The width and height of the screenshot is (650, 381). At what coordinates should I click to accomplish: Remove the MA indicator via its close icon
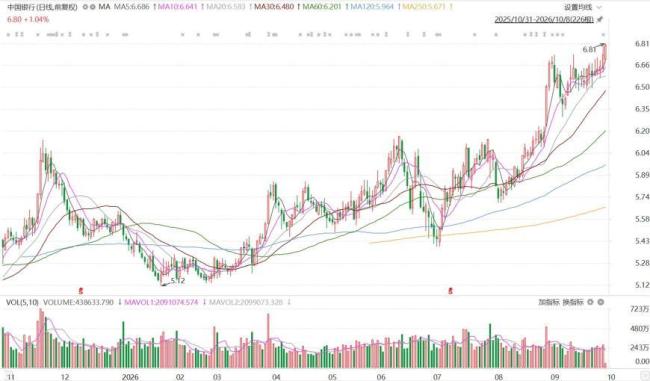pyautogui.click(x=93, y=7)
